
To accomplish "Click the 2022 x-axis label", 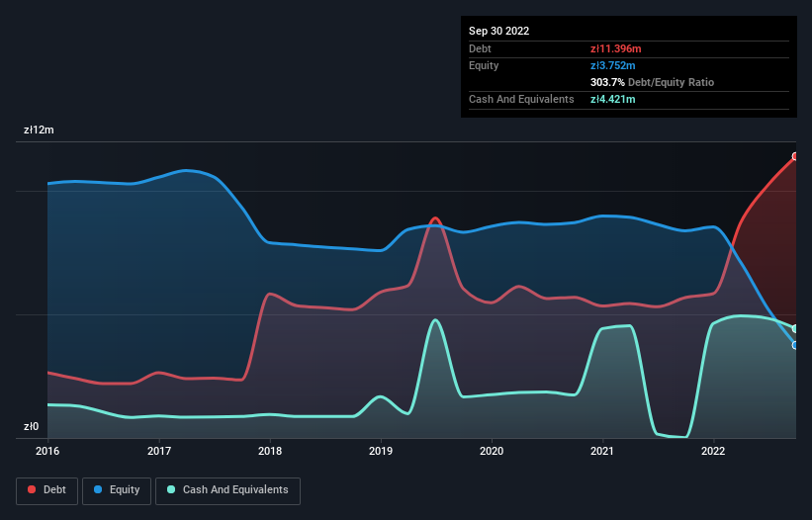I will 713,451.
